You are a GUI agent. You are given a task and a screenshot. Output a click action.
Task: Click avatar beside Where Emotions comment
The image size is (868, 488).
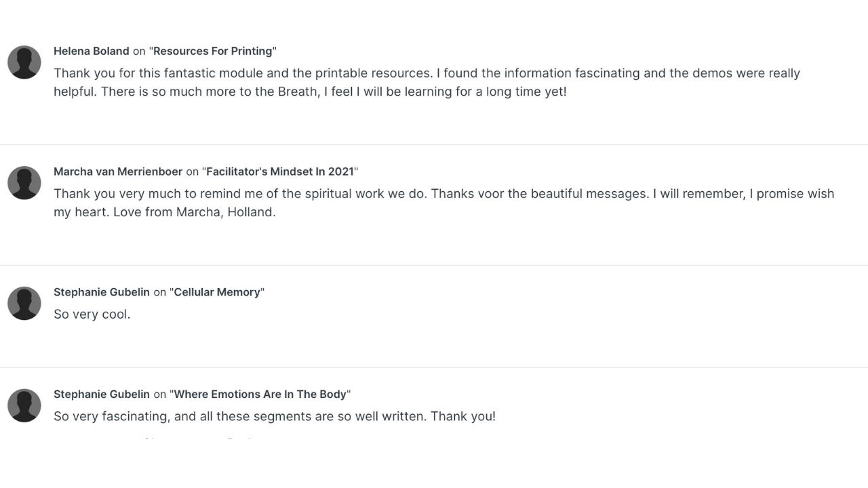pos(24,405)
